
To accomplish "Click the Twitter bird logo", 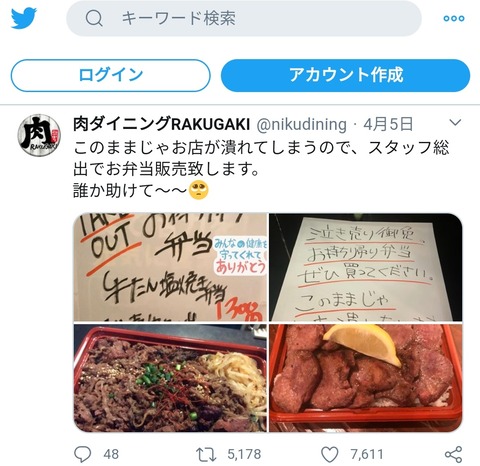I will 24,18.
